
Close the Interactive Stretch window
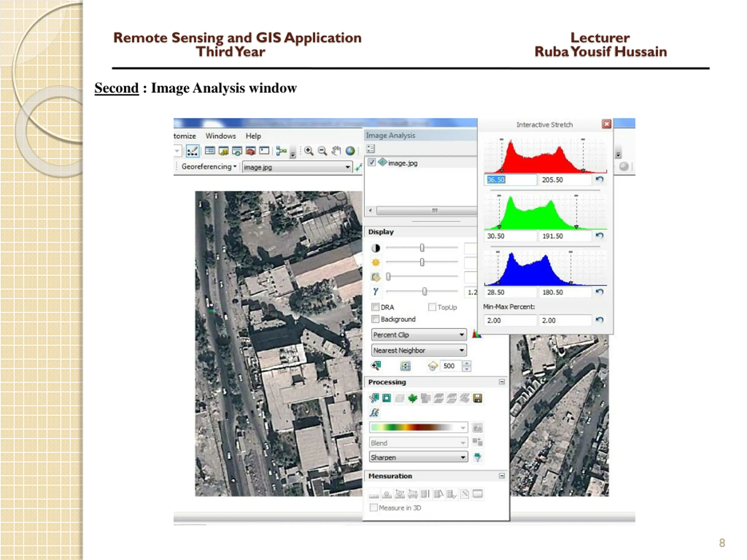click(x=607, y=124)
